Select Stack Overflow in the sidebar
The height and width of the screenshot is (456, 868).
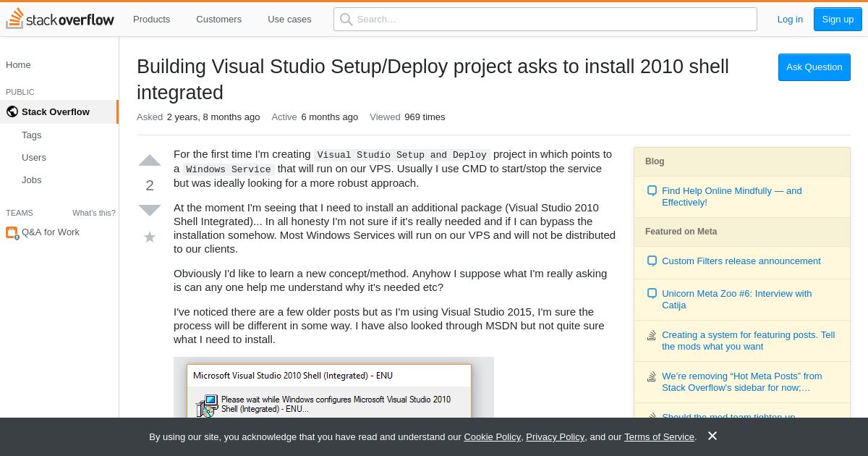click(x=59, y=112)
